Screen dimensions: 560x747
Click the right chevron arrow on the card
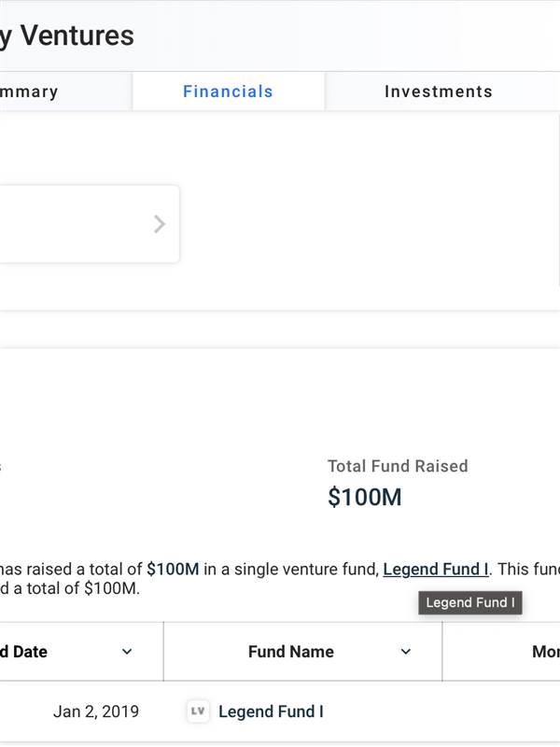coord(160,224)
